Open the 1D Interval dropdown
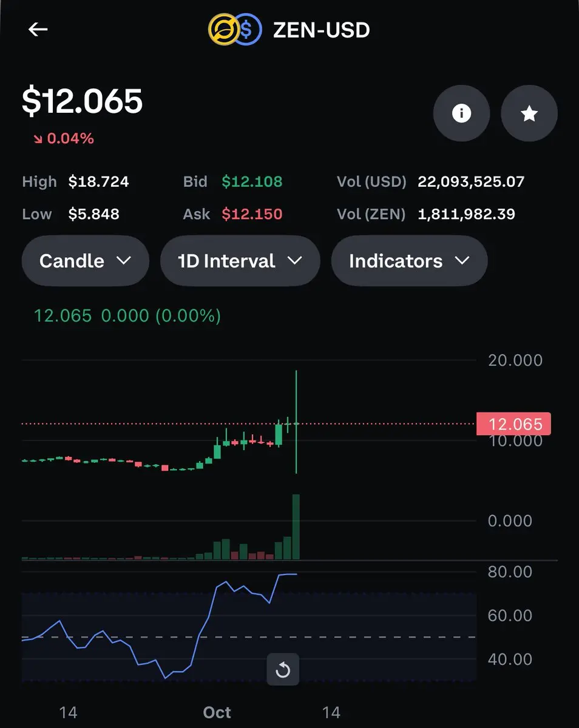The width and height of the screenshot is (579, 728). 240,261
